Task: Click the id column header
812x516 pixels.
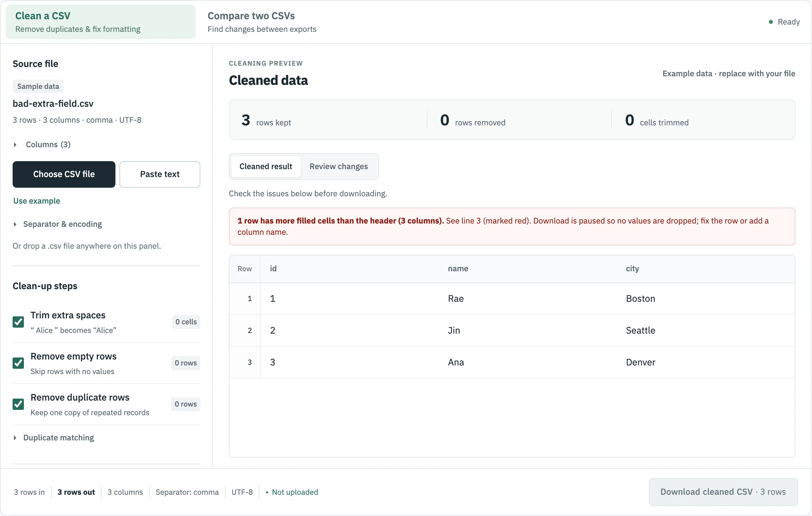Action: coord(349,269)
